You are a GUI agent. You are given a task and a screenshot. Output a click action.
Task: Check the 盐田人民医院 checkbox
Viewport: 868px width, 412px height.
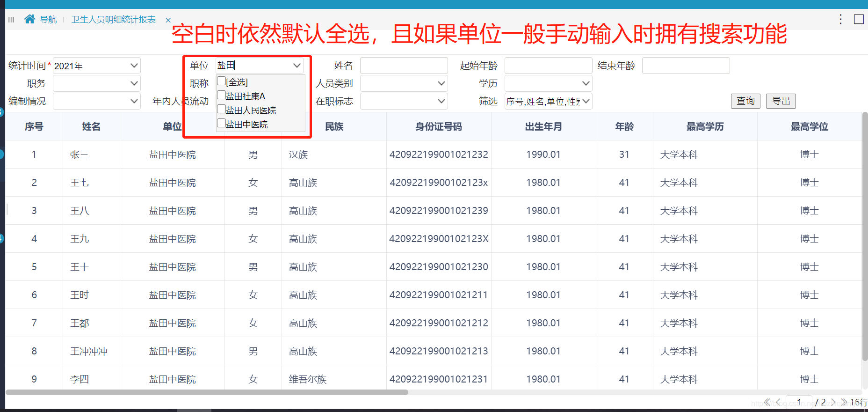221,110
